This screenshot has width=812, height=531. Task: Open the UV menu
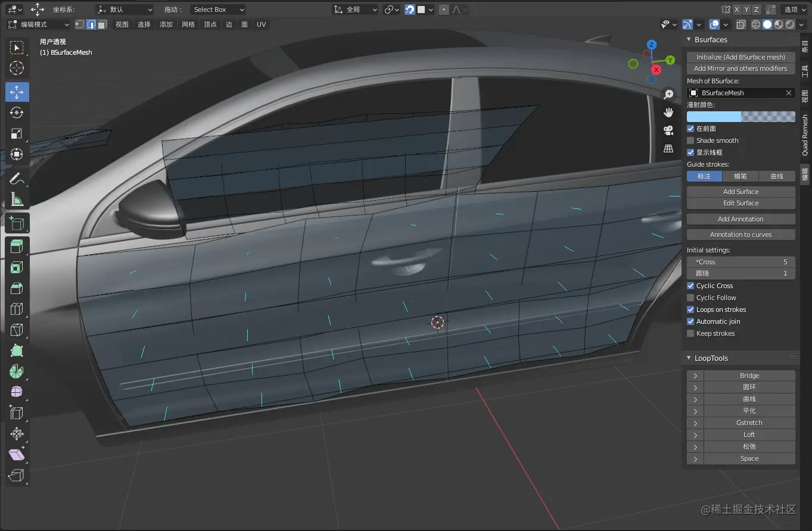(261, 24)
